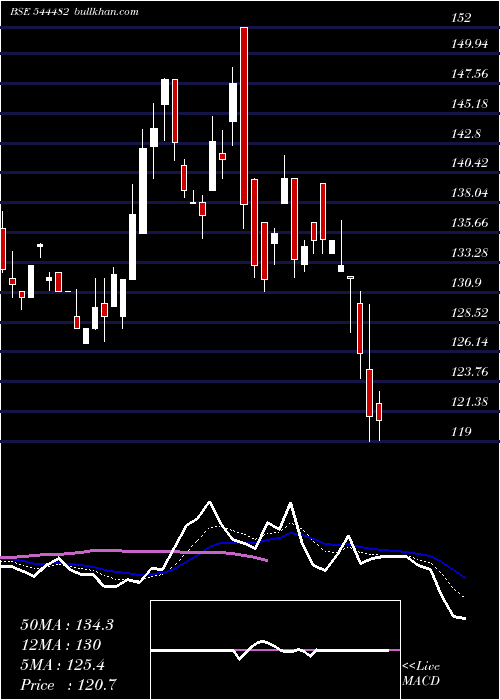Select the 119 price axis label

point(461,432)
